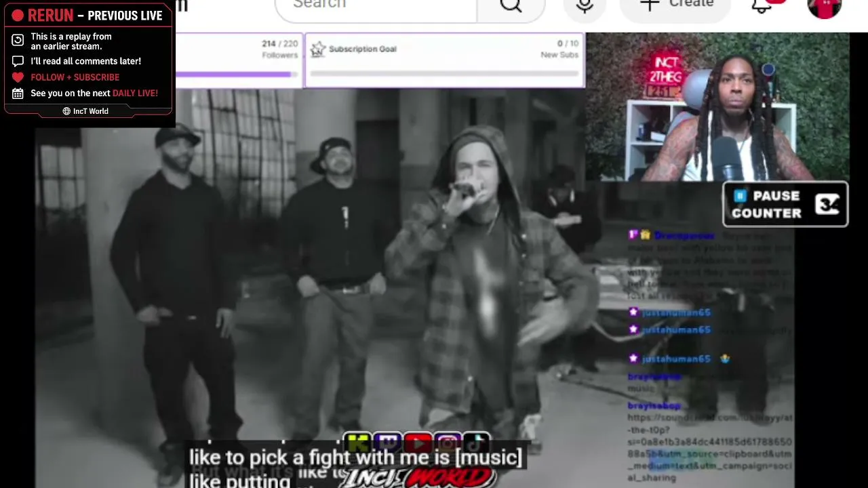Image resolution: width=868 pixels, height=488 pixels.
Task: Click the Twitch logo in the social row
Action: 389,444
